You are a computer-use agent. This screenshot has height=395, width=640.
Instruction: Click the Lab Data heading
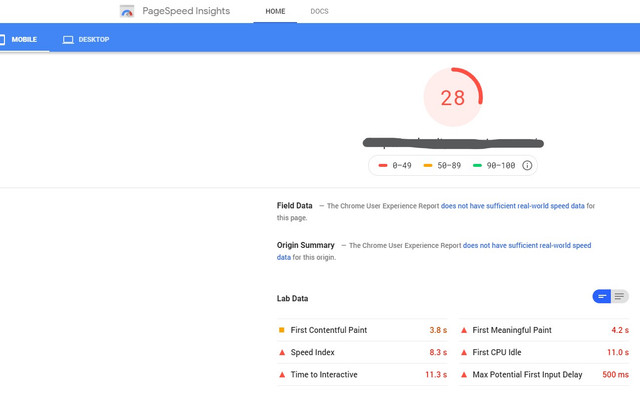[292, 298]
